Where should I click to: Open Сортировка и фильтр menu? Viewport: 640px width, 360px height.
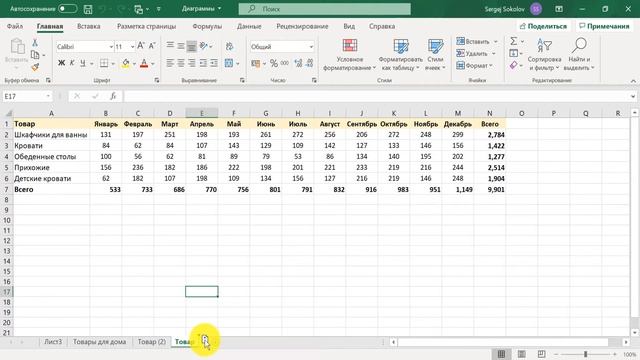click(544, 55)
